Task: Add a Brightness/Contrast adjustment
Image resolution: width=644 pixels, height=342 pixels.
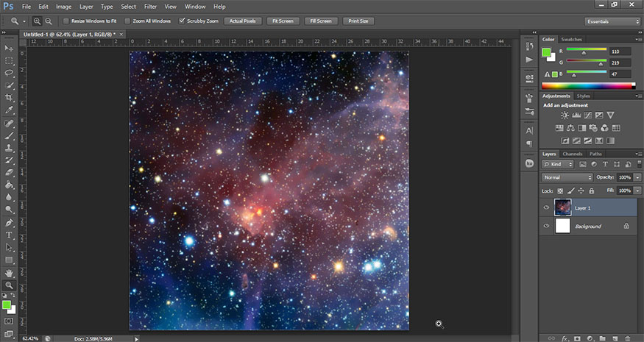Action: point(565,115)
